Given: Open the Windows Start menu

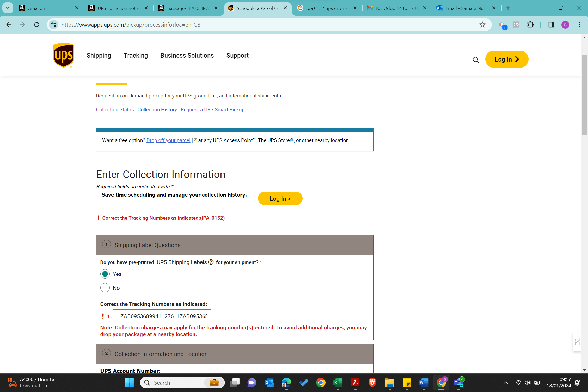Looking at the screenshot, I should (x=130, y=383).
